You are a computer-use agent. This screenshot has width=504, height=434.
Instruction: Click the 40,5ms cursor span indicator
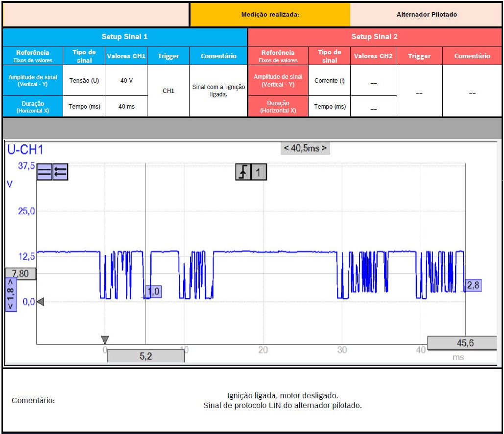[x=305, y=148]
